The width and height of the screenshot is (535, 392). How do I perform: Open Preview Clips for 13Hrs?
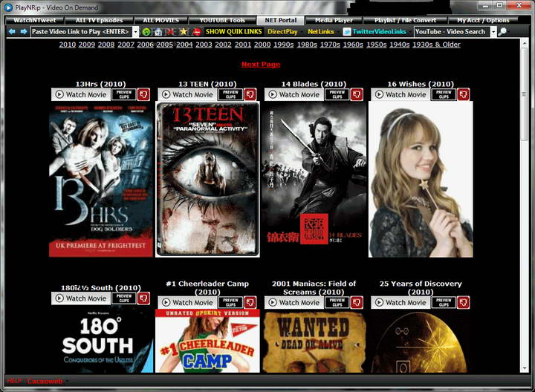click(124, 94)
